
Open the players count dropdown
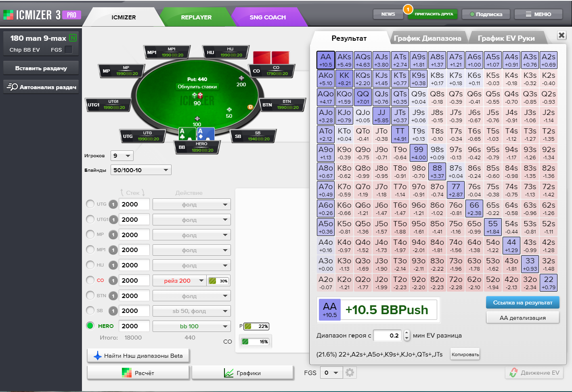[122, 156]
